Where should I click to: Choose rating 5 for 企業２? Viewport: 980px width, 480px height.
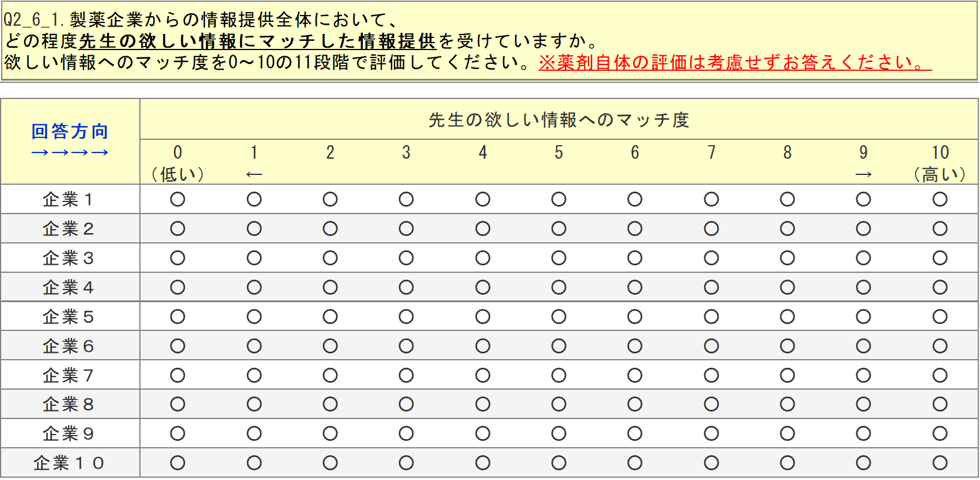[x=559, y=229]
